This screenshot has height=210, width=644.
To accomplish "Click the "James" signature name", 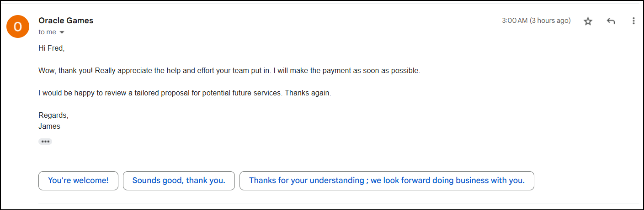I will click(49, 126).
